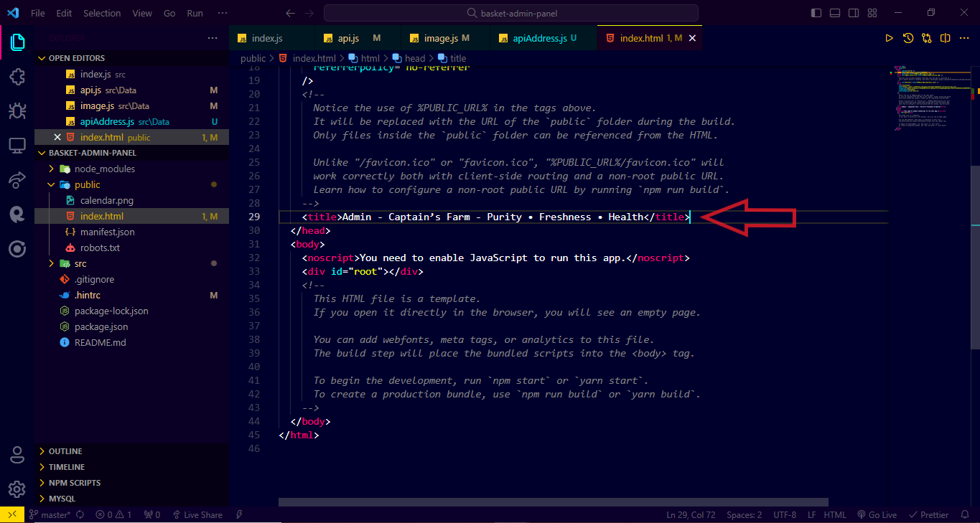Open the monitor-shaped Remote Explorer view
The image size is (980, 523).
pos(17,146)
